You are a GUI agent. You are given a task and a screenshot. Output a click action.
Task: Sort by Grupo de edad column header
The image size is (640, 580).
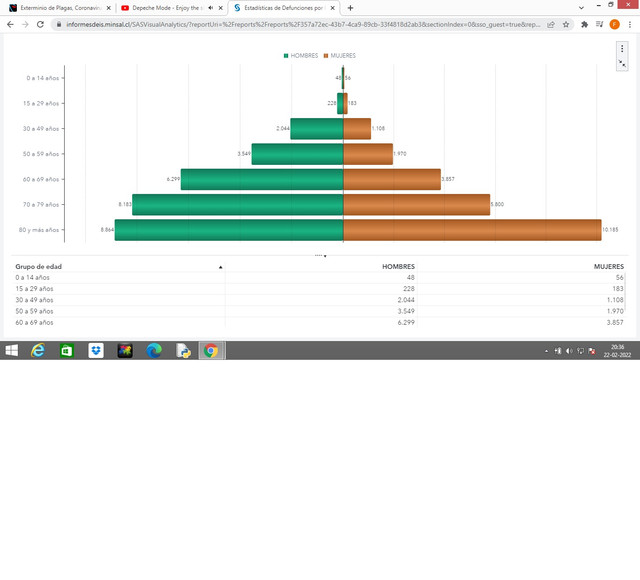click(38, 267)
